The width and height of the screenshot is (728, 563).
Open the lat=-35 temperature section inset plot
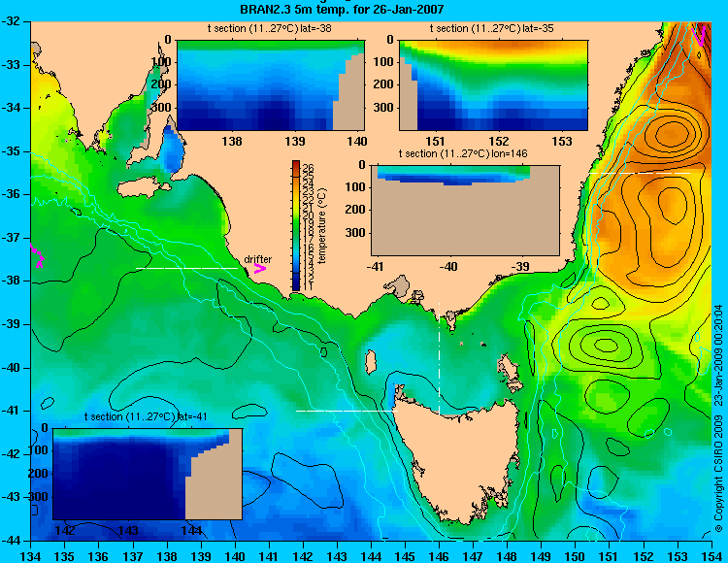tap(493, 85)
